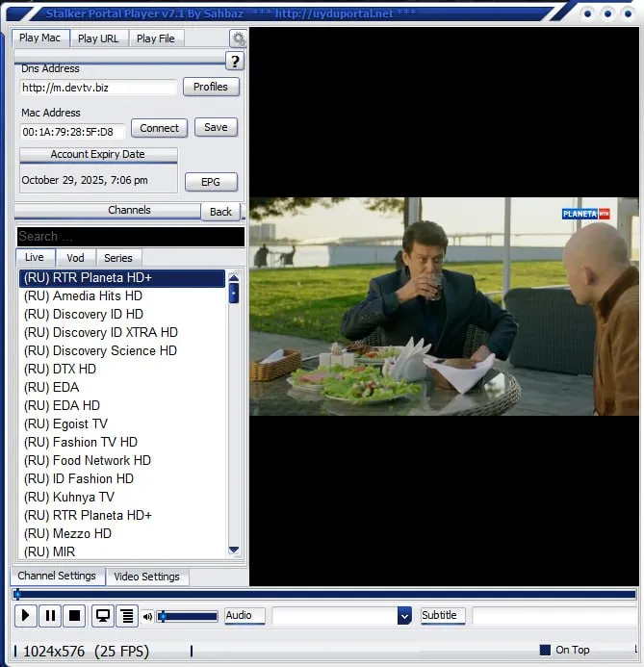
Task: Select (RU) Discovery ID HD channel
Action: [121, 315]
